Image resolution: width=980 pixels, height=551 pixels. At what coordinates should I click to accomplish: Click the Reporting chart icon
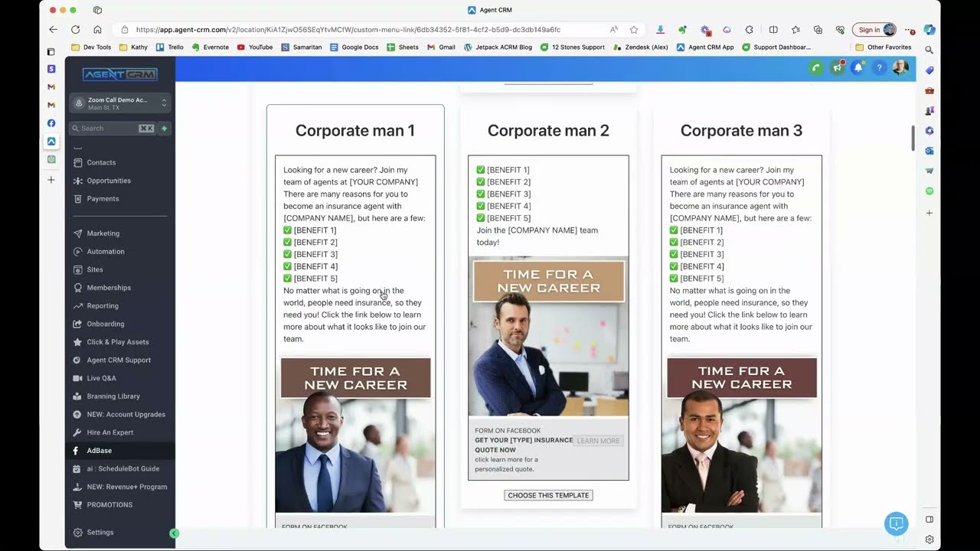77,306
